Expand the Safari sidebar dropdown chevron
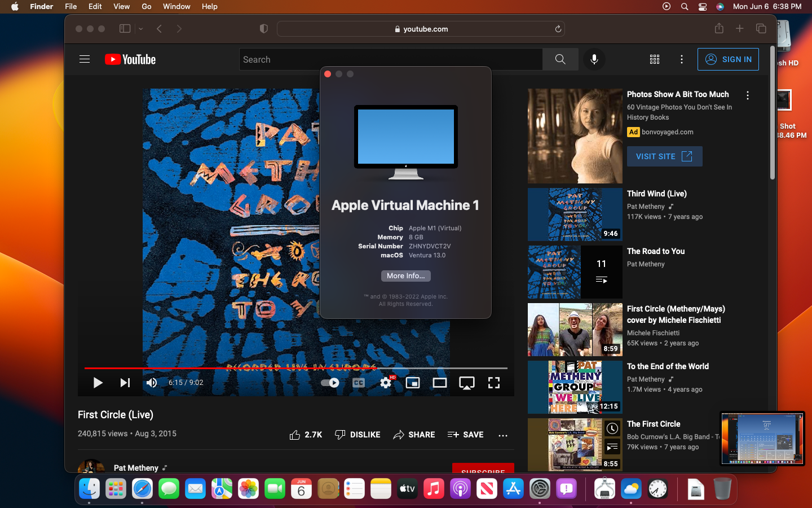Screen dimensions: 812x508 click(141, 29)
